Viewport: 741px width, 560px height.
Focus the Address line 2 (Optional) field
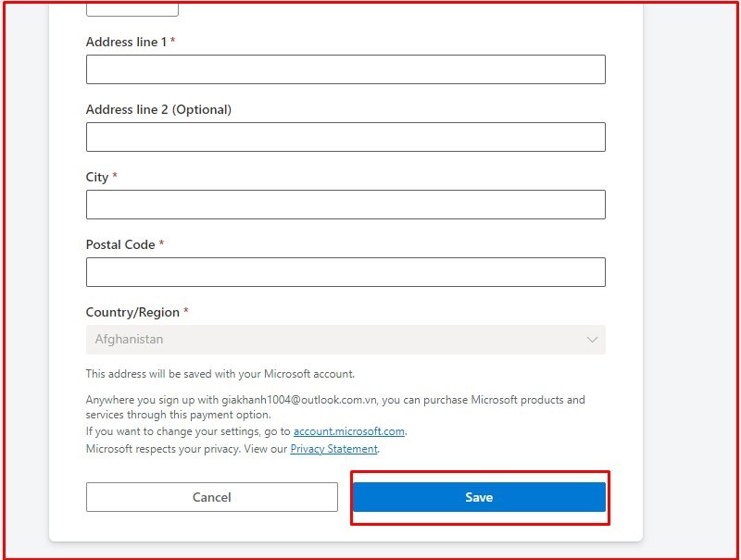345,137
